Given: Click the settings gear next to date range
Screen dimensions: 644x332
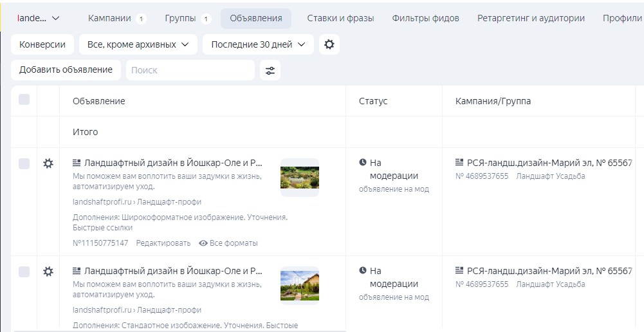Looking at the screenshot, I should pyautogui.click(x=329, y=44).
